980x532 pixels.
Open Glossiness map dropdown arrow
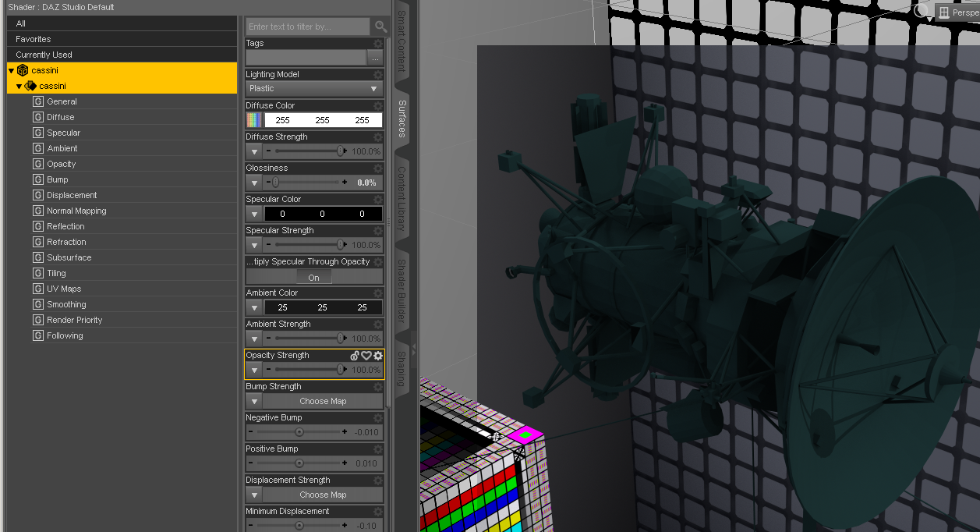coord(253,183)
